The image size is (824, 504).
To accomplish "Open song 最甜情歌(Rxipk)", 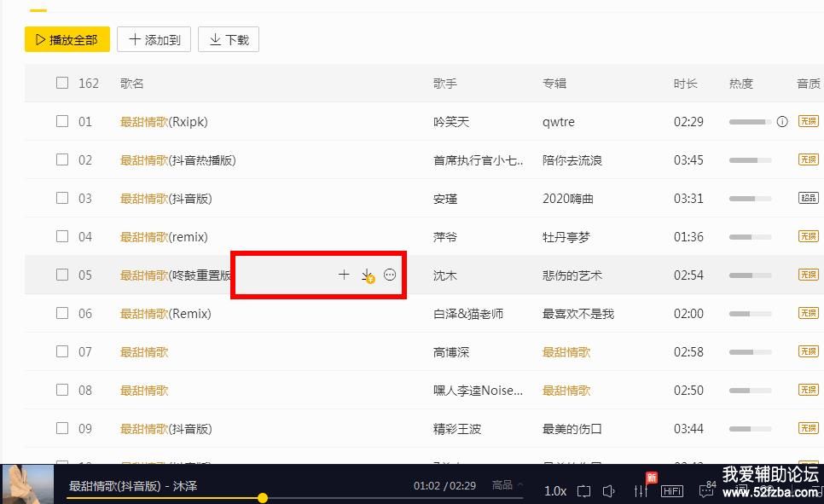I will 164,122.
